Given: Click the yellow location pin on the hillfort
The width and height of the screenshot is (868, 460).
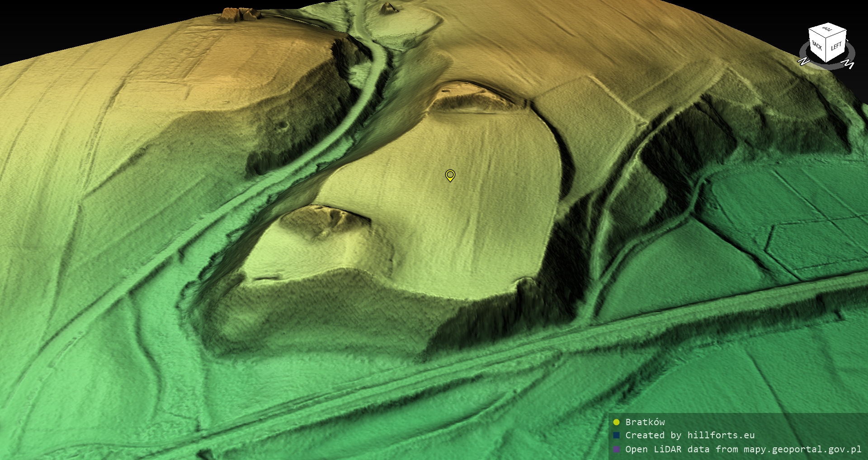Looking at the screenshot, I should 450,175.
